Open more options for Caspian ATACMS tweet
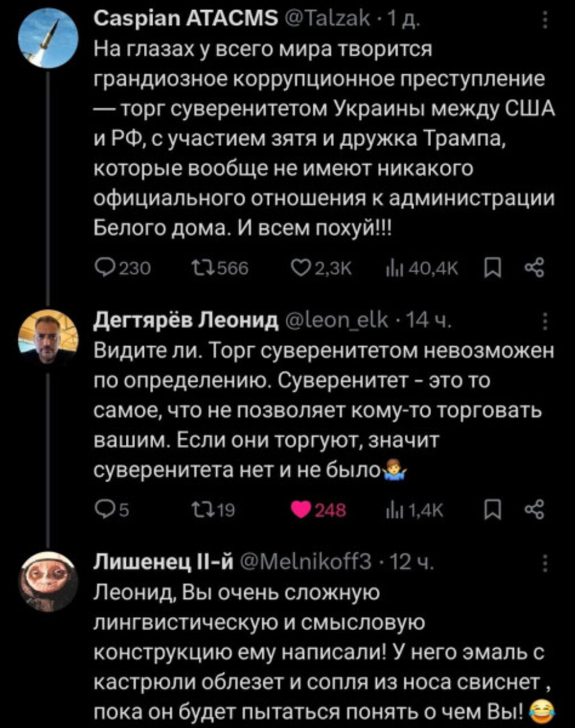Viewport: 575px width, 728px height. pos(544,21)
